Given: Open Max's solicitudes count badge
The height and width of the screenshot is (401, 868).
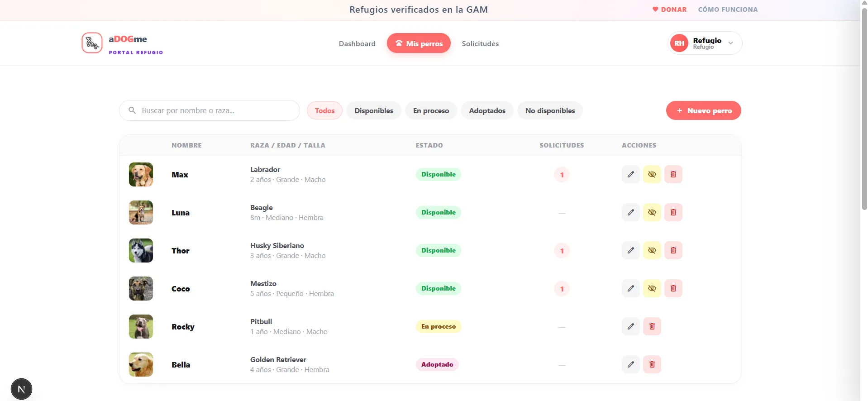Looking at the screenshot, I should (x=562, y=175).
